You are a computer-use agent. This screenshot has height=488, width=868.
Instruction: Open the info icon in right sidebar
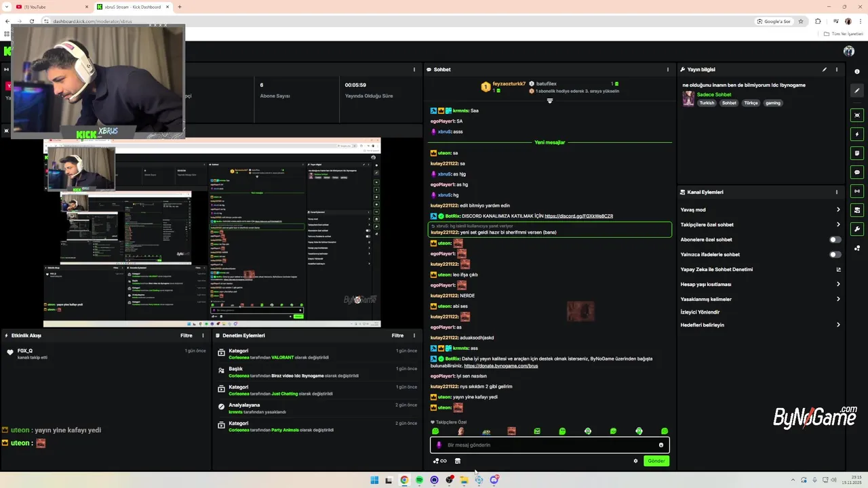[x=857, y=72]
